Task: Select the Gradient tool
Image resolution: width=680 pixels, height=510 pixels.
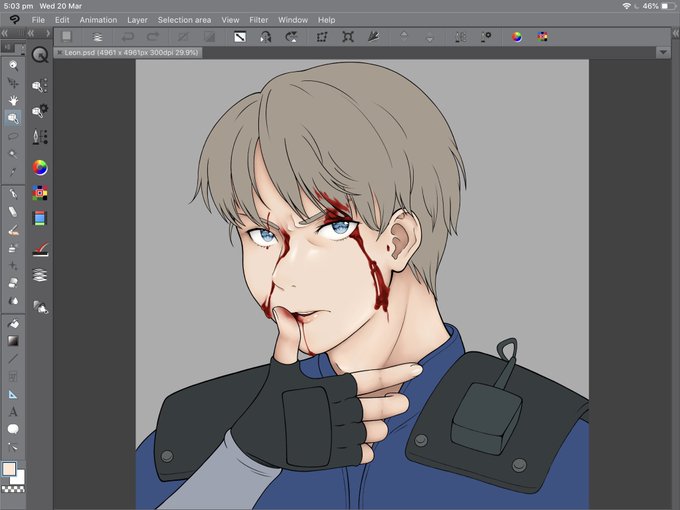Action: 13,341
